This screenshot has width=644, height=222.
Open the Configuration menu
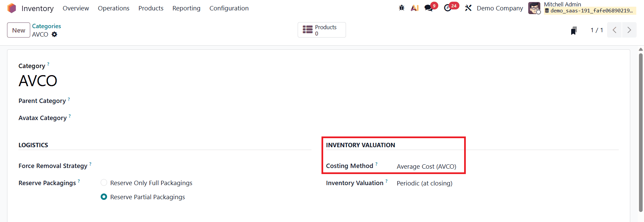tap(229, 8)
